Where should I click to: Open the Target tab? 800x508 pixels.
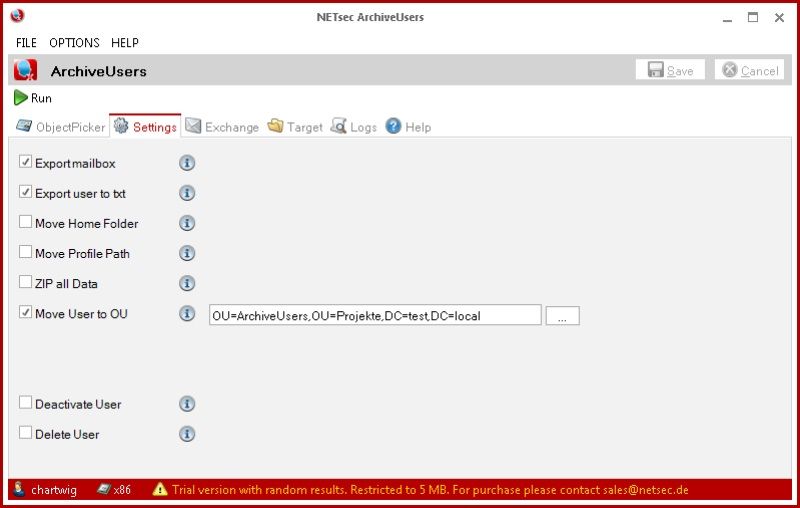[x=295, y=126]
